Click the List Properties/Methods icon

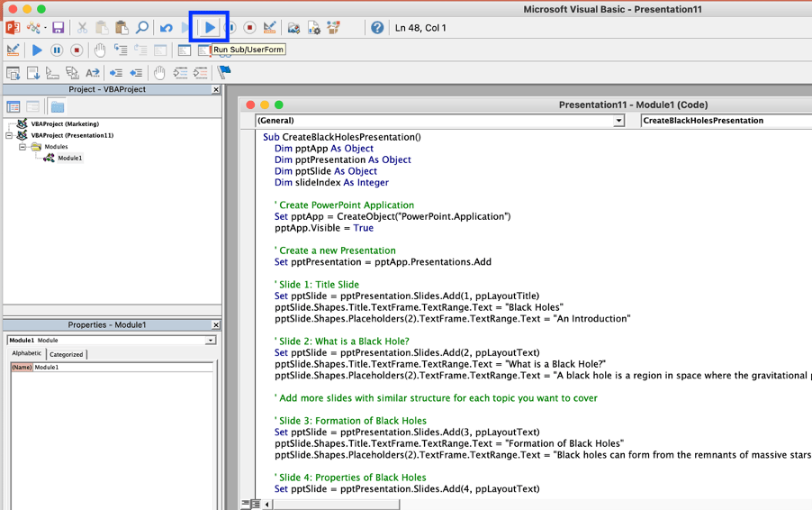click(13, 73)
